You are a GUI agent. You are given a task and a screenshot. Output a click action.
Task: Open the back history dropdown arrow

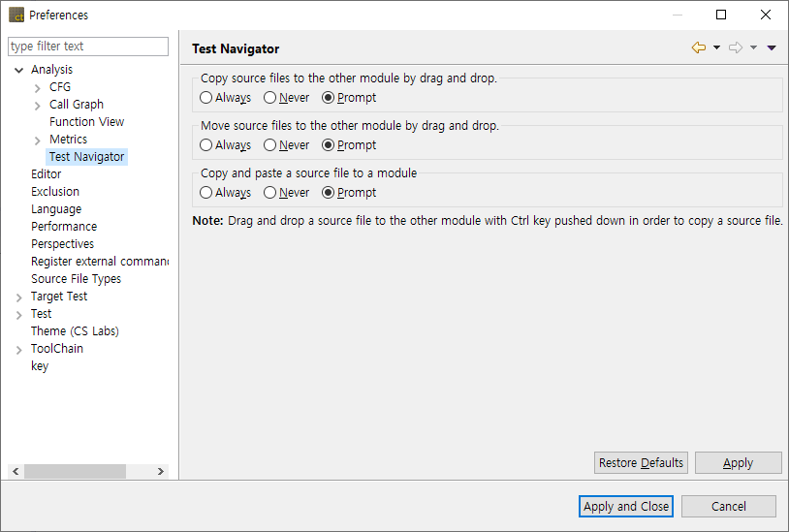click(x=717, y=47)
